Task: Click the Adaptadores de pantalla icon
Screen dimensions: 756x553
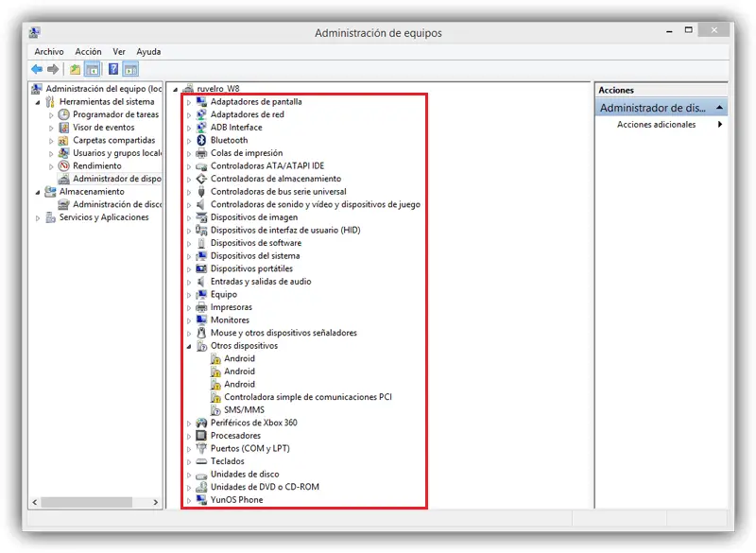Action: click(x=201, y=102)
